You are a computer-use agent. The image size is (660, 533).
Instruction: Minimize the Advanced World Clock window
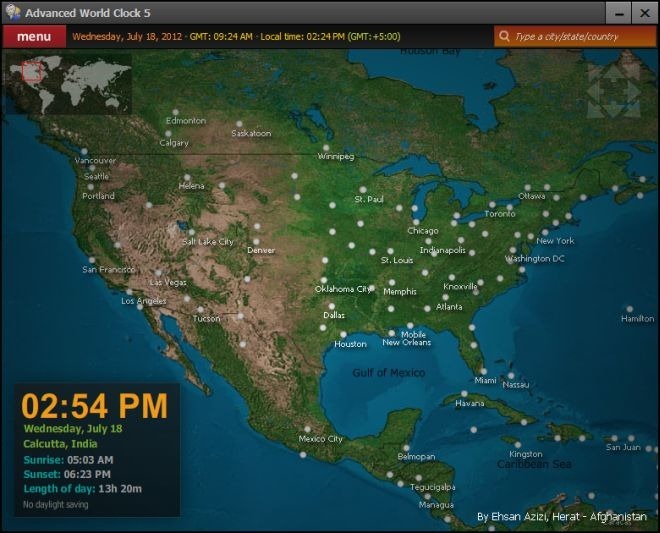[x=618, y=13]
